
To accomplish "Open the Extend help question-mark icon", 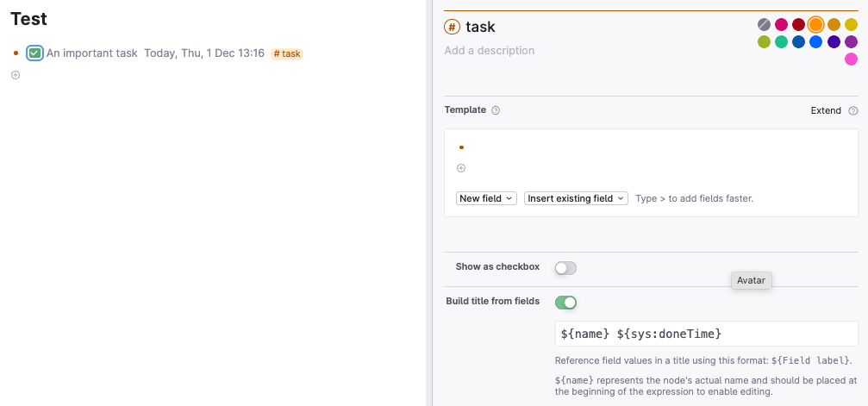I will pyautogui.click(x=853, y=111).
